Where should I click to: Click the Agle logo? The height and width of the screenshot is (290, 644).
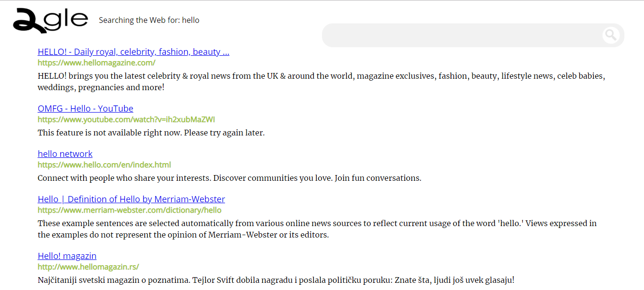point(50,21)
